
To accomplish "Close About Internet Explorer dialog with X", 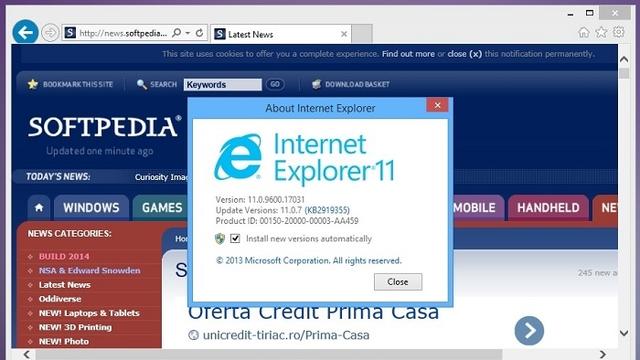I will pos(437,105).
